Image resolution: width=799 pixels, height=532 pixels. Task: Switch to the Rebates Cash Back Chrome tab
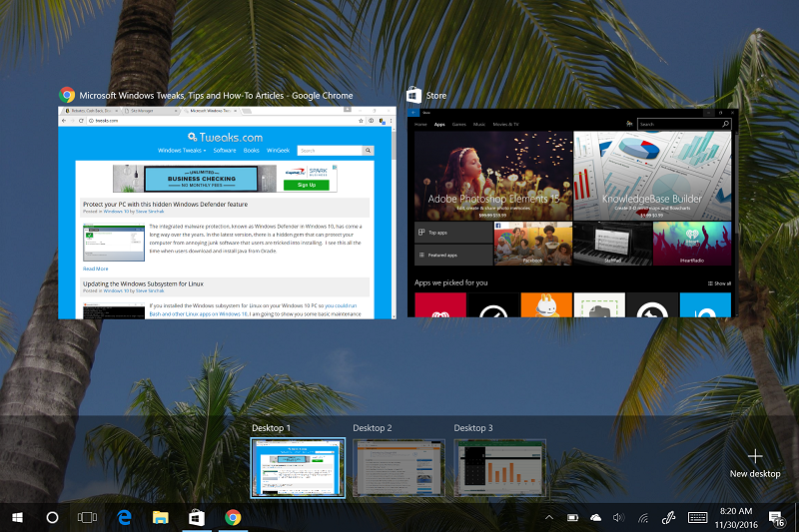click(91, 111)
